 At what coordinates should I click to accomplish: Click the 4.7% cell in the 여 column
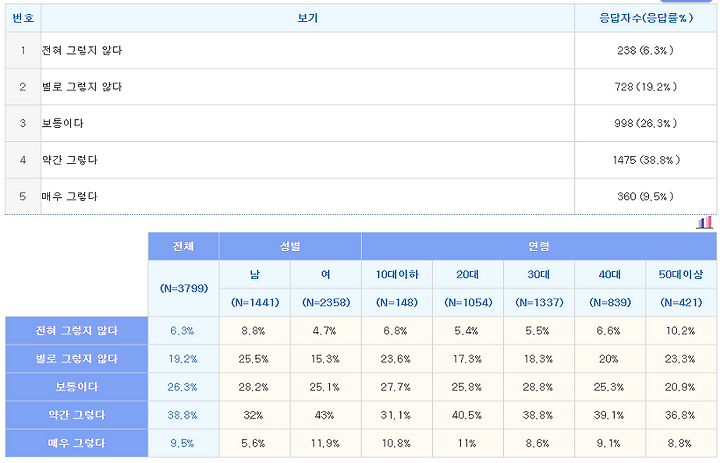coord(325,331)
